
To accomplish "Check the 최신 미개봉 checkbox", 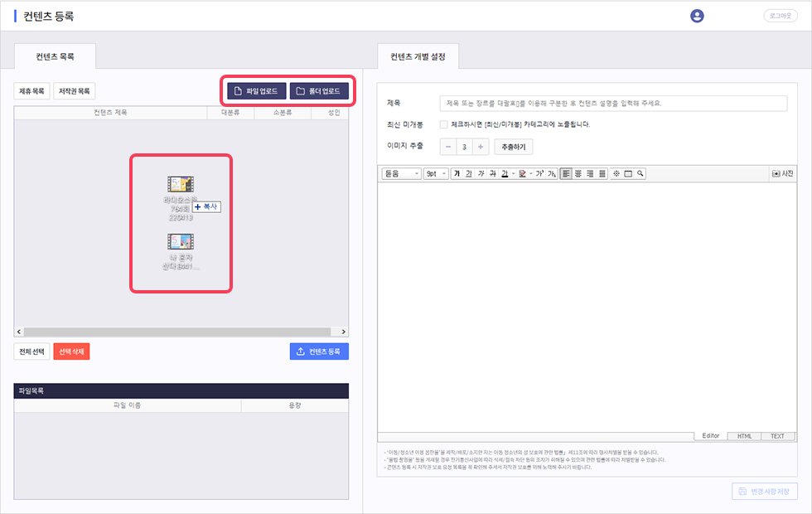I will click(x=443, y=124).
